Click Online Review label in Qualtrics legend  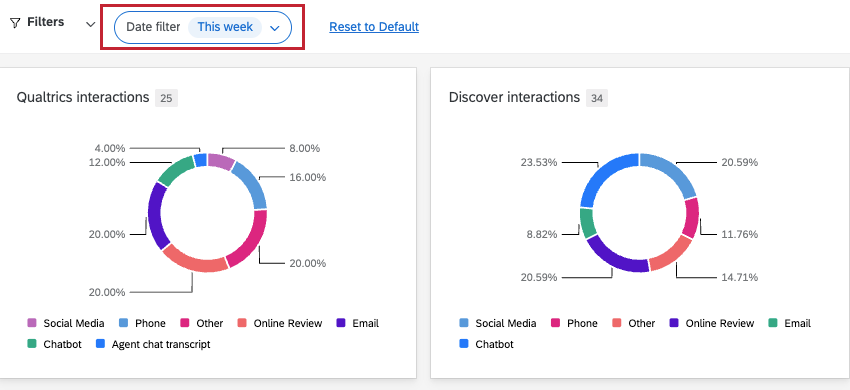click(287, 323)
